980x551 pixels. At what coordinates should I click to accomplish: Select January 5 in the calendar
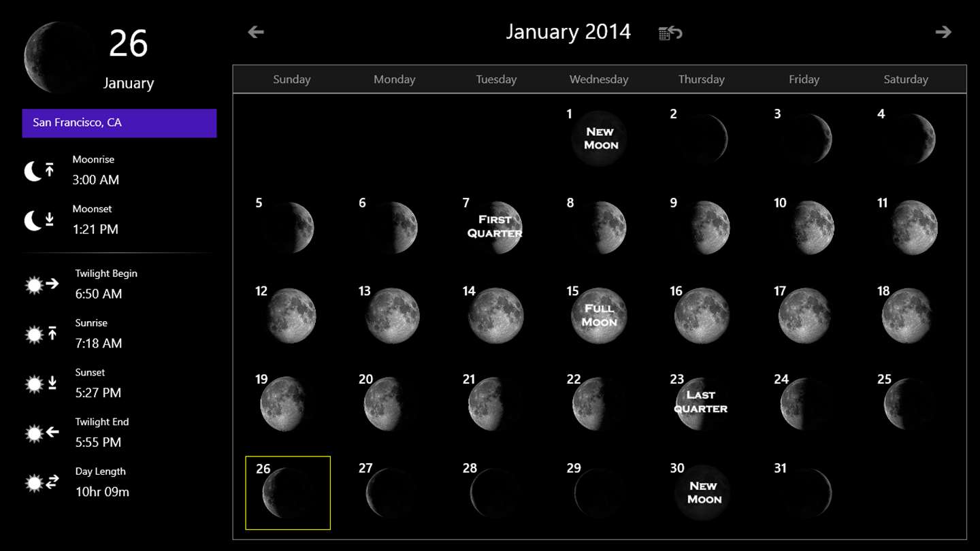click(x=287, y=227)
